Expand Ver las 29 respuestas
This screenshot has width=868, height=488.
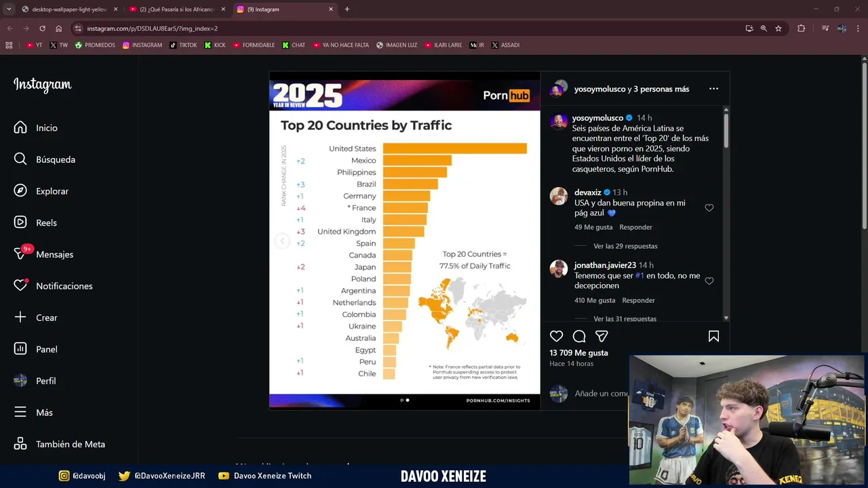tap(625, 246)
